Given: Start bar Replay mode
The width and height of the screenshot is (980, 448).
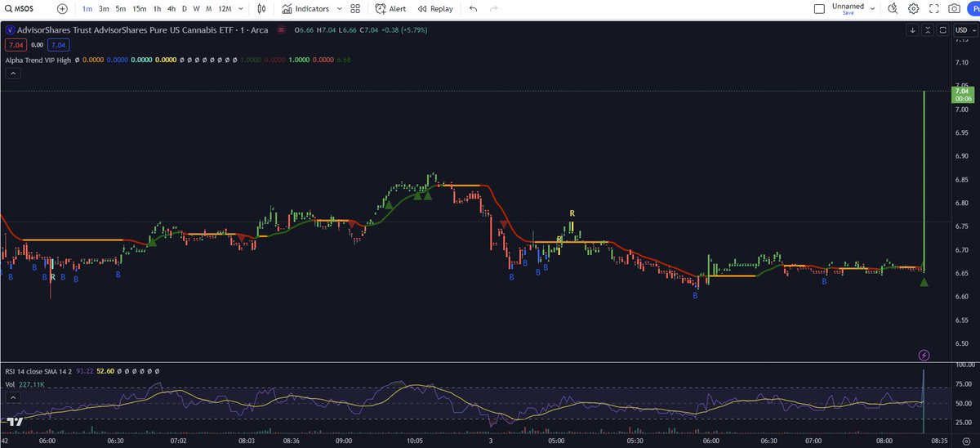Looking at the screenshot, I should pyautogui.click(x=435, y=9).
